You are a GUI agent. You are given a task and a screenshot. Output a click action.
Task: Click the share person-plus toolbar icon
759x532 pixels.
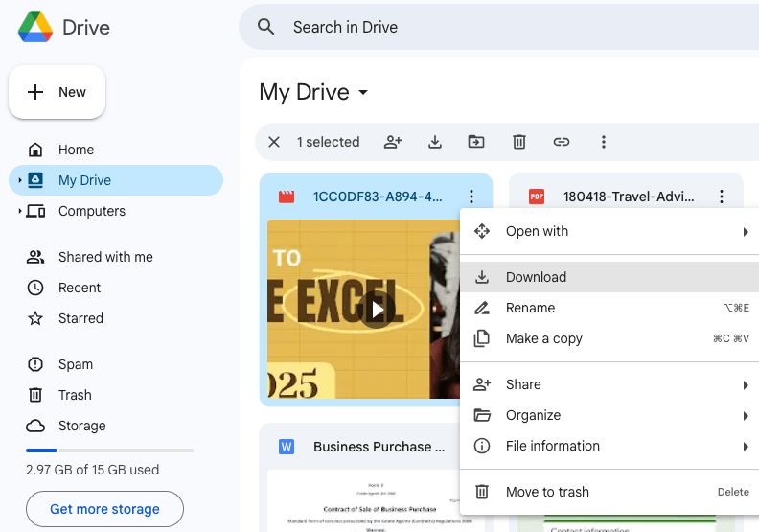[393, 142]
